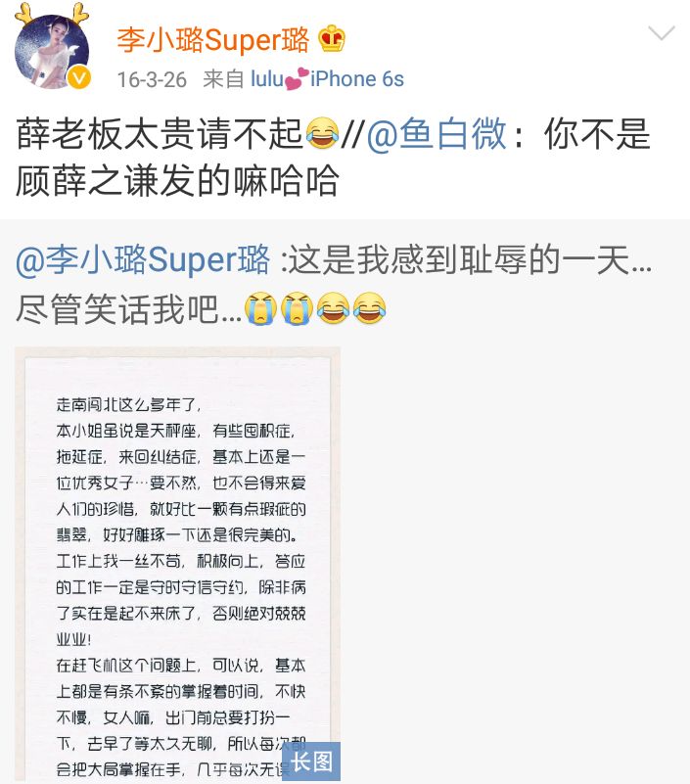
Task: Open the @李小璐Super璐 mention in the repost
Action: pos(143,260)
